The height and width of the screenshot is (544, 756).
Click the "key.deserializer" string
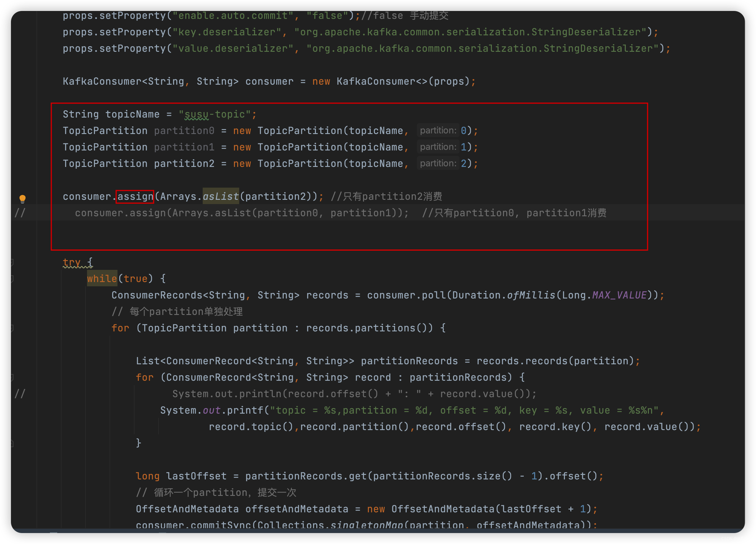tap(227, 32)
